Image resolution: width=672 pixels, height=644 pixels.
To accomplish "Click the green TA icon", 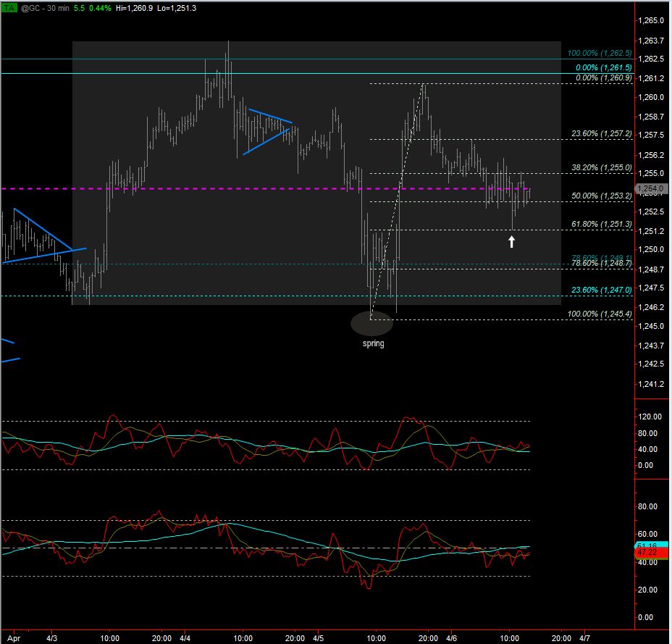I will (9, 8).
